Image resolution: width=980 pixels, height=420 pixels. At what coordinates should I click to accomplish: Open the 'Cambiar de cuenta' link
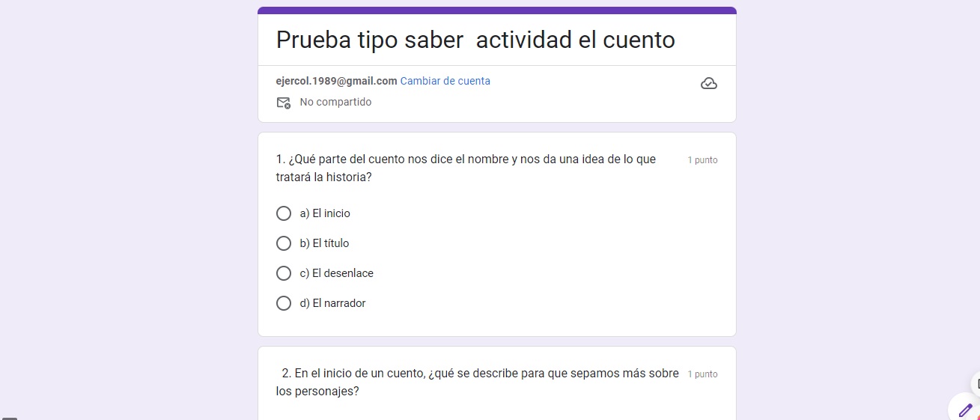445,81
